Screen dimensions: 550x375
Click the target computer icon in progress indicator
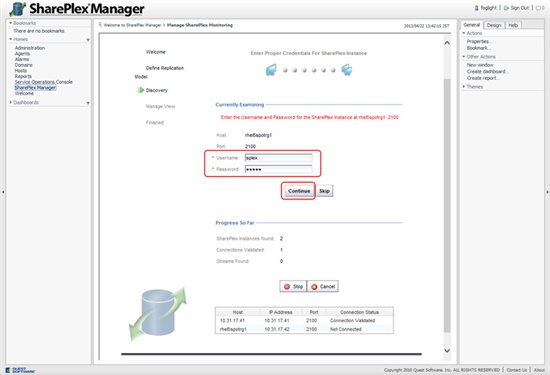[347, 69]
